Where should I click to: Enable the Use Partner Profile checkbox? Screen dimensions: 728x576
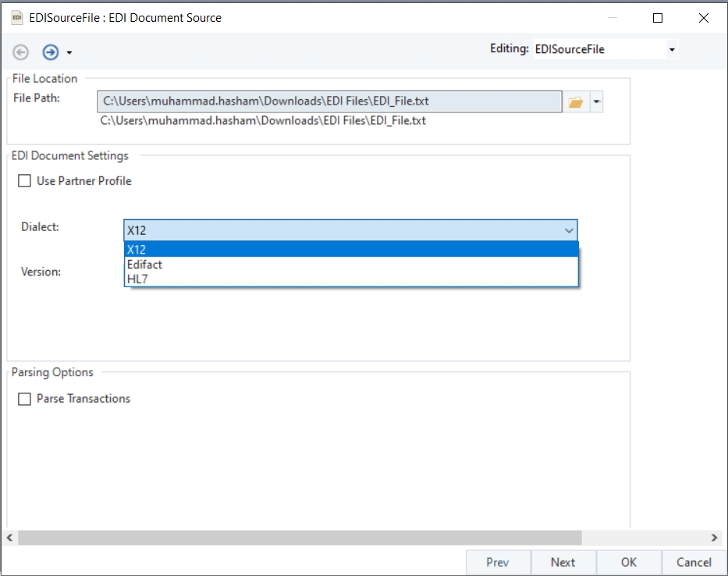[25, 181]
